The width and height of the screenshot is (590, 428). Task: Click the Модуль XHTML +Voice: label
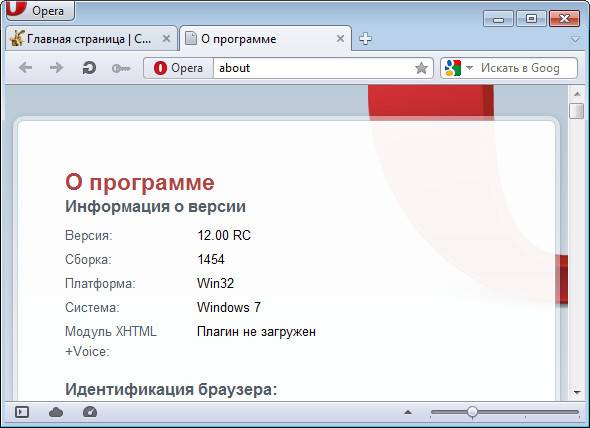[x=111, y=341]
